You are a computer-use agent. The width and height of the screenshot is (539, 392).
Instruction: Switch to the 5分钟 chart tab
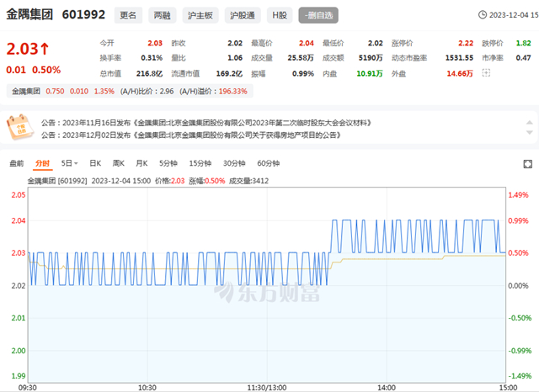pyautogui.click(x=168, y=163)
